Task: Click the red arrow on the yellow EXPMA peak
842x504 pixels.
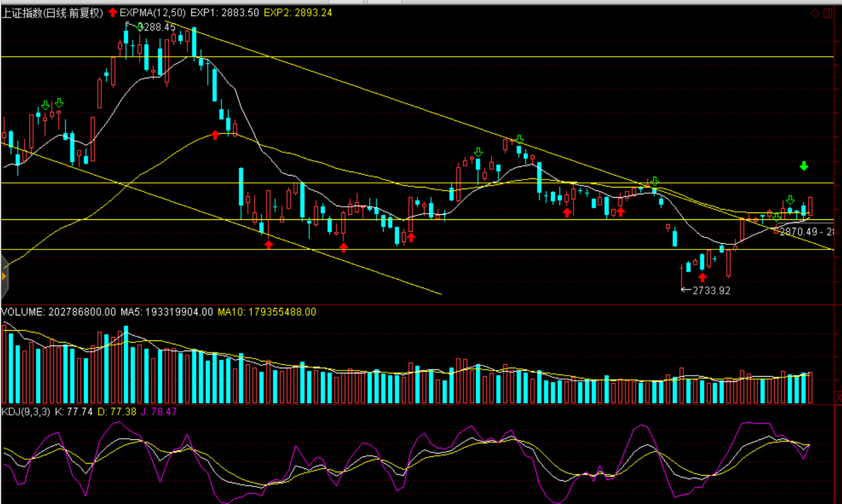Action: [215, 135]
